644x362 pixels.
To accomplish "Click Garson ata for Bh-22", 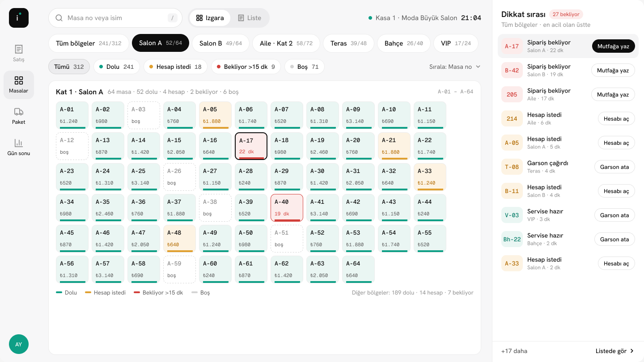I will [614, 239].
